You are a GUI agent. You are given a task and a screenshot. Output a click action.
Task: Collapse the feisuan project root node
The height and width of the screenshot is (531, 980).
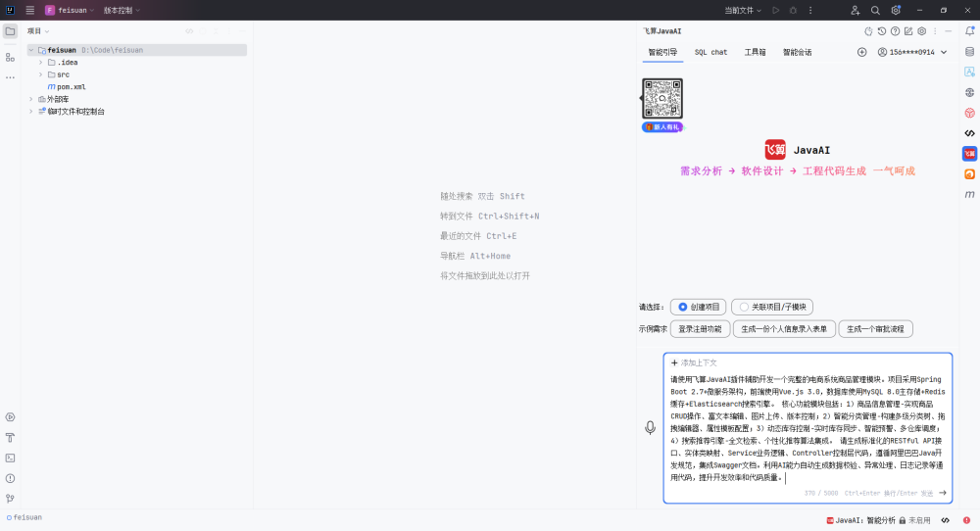(31, 50)
